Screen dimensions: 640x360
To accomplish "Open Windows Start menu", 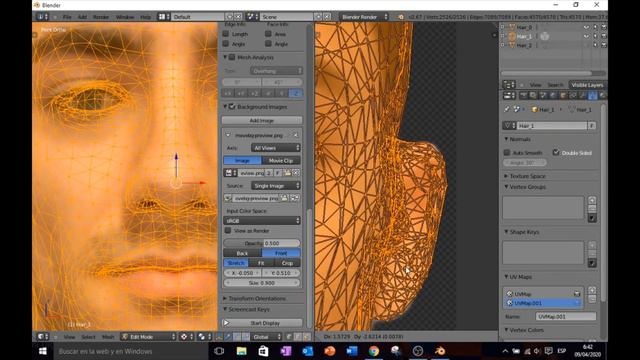I will pyautogui.click(x=42, y=351).
